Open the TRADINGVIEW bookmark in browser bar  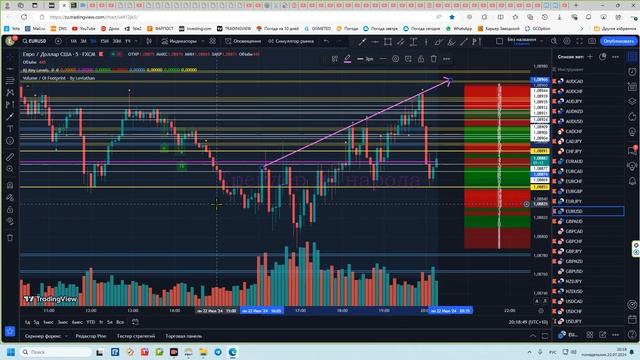pyautogui.click(x=234, y=29)
